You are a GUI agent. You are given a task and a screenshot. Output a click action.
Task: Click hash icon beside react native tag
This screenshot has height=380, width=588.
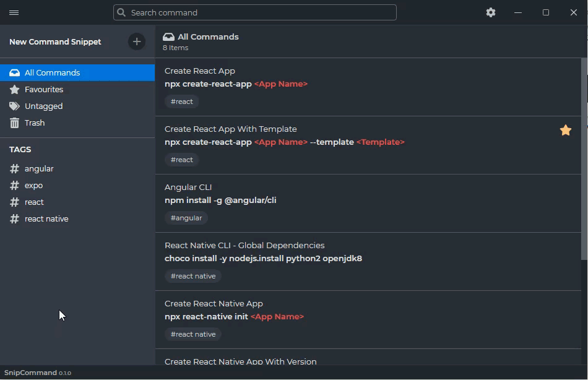[14, 218]
